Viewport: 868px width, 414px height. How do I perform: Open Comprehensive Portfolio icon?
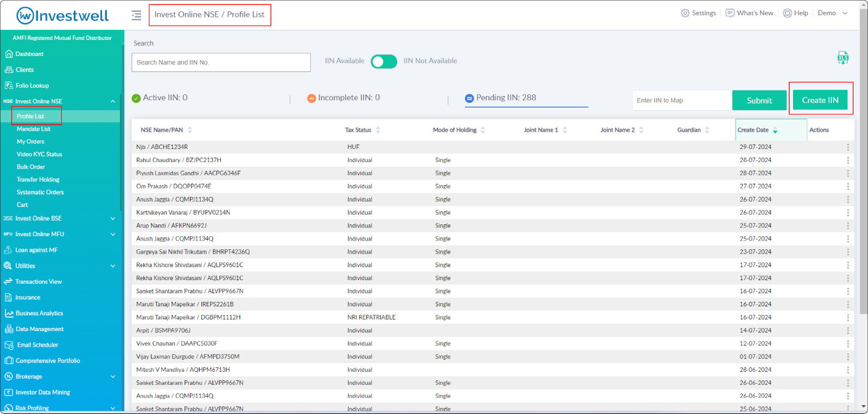9,360
